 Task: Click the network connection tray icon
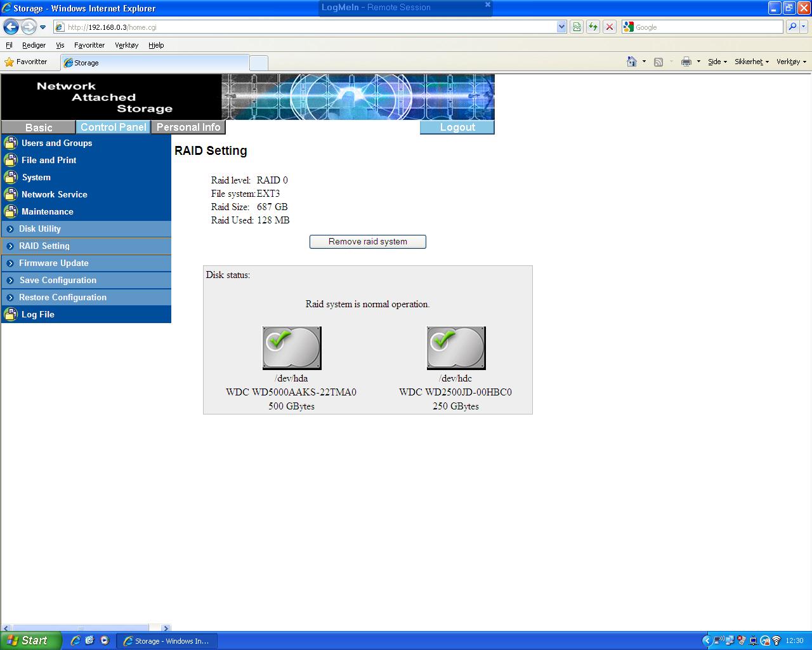point(730,640)
